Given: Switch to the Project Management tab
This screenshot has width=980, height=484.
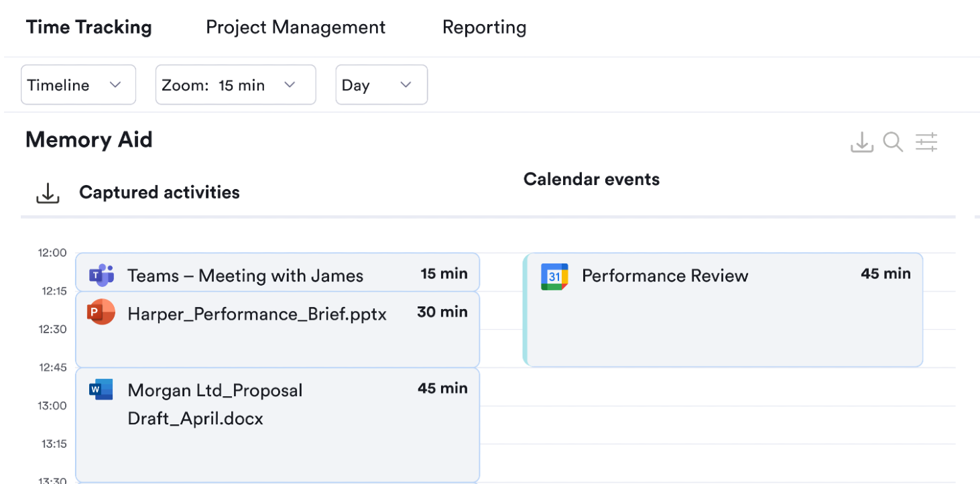Looking at the screenshot, I should (296, 27).
